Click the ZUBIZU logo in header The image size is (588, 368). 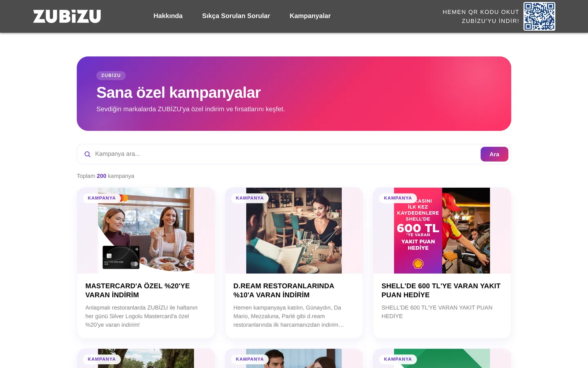tap(67, 16)
